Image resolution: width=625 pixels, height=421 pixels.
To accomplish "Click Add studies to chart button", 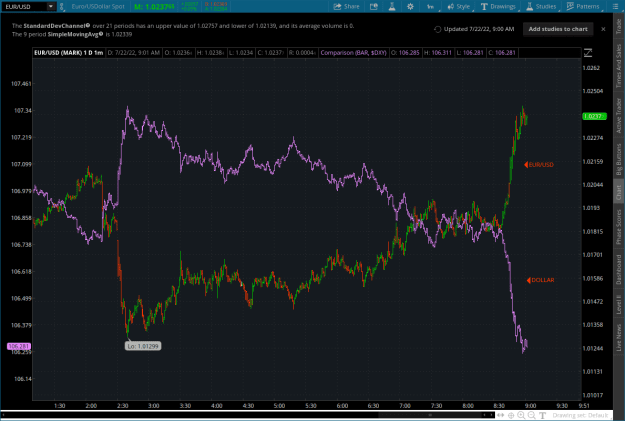I will (x=558, y=29).
